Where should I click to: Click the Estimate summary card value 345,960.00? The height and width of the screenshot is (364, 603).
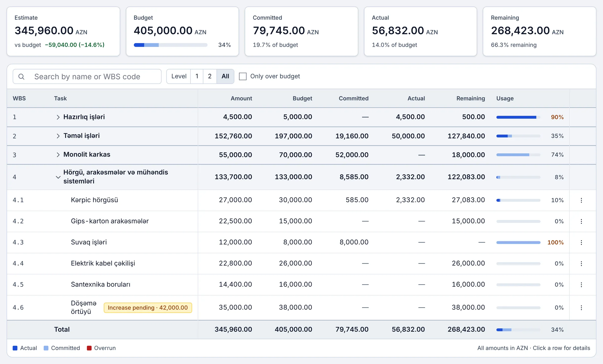[44, 31]
